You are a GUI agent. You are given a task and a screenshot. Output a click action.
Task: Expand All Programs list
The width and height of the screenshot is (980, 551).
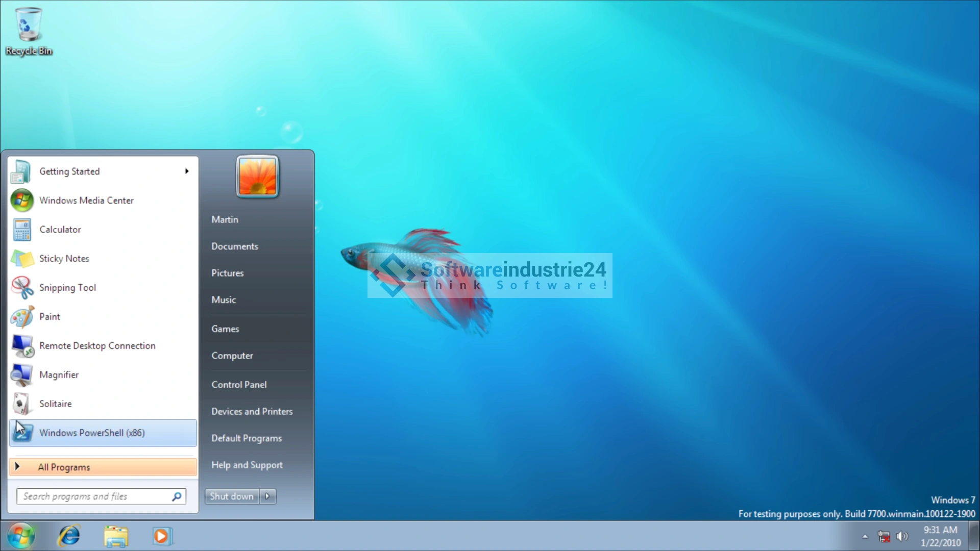point(64,467)
